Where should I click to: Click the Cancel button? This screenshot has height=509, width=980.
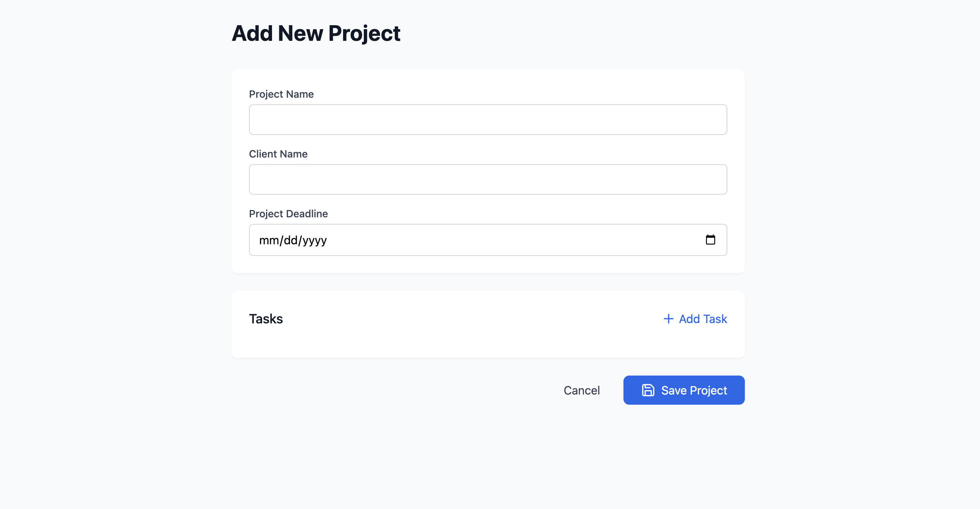(582, 390)
